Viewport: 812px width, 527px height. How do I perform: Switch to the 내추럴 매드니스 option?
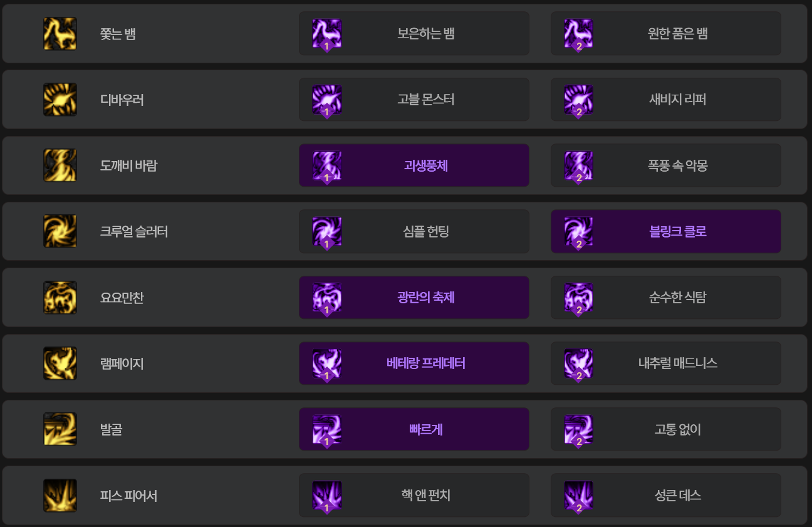(x=666, y=363)
